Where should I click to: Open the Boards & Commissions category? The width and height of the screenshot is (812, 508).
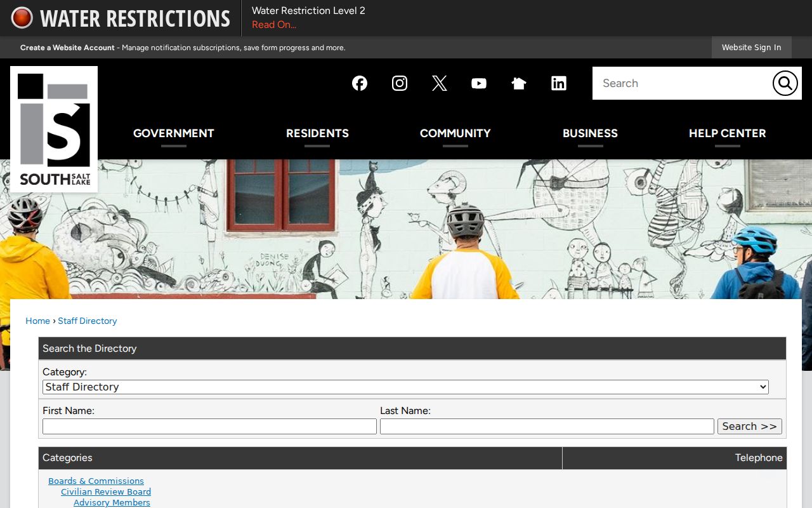(96, 481)
